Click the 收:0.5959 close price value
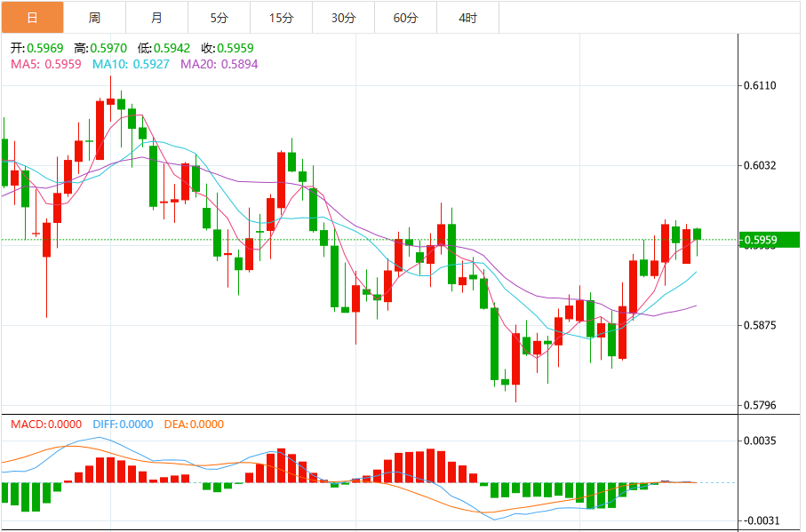The width and height of the screenshot is (806, 532). click(227, 48)
